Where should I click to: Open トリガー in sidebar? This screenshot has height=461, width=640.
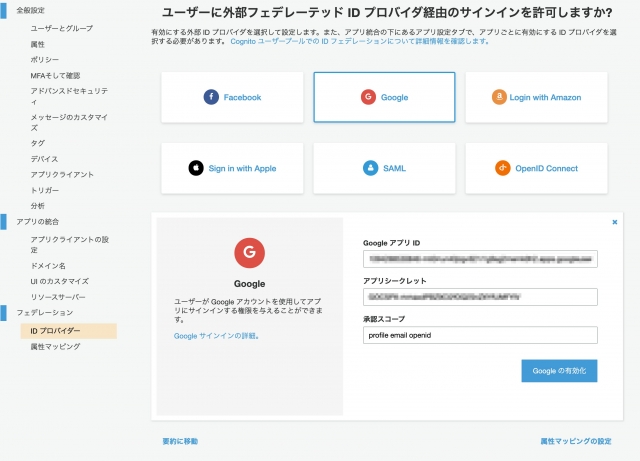[44, 190]
